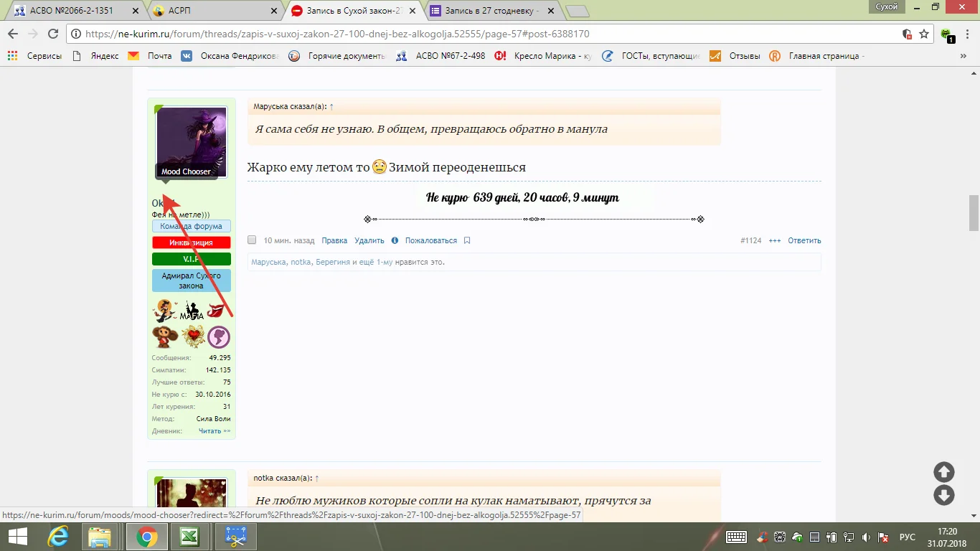Click the Марусъка likes link
The height and width of the screenshot is (551, 980).
[x=268, y=263]
